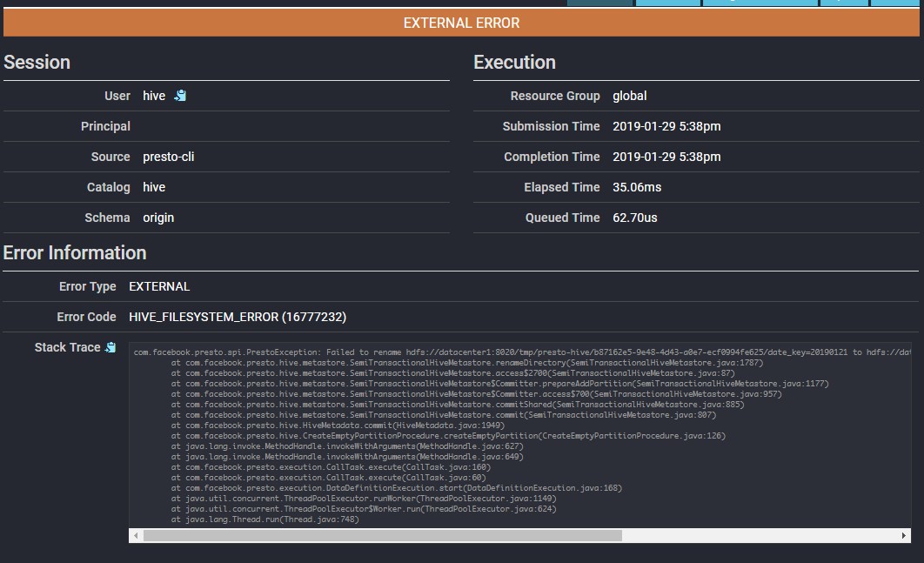Viewport: 924px width, 563px height.
Task: Click the Queued Time value 62.70us
Action: click(634, 218)
